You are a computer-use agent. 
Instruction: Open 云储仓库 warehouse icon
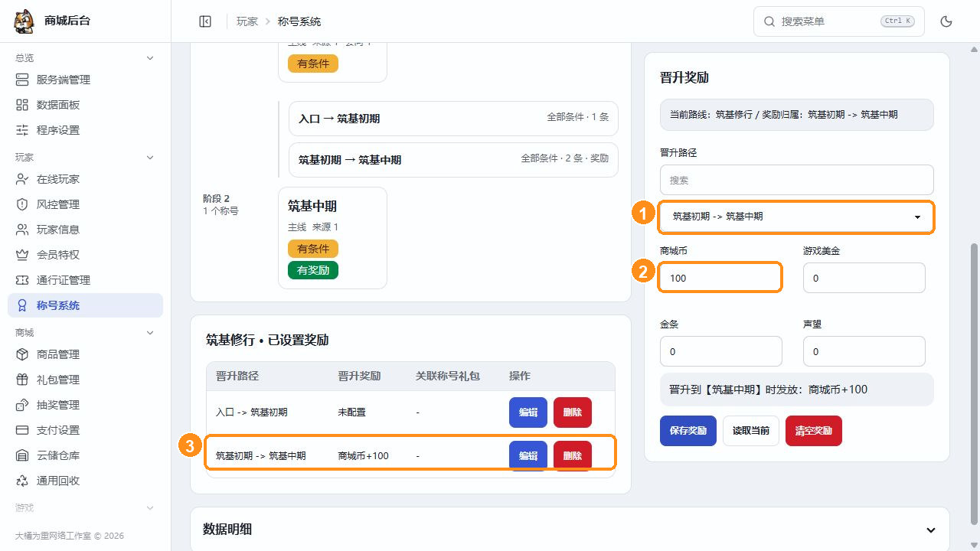(22, 455)
